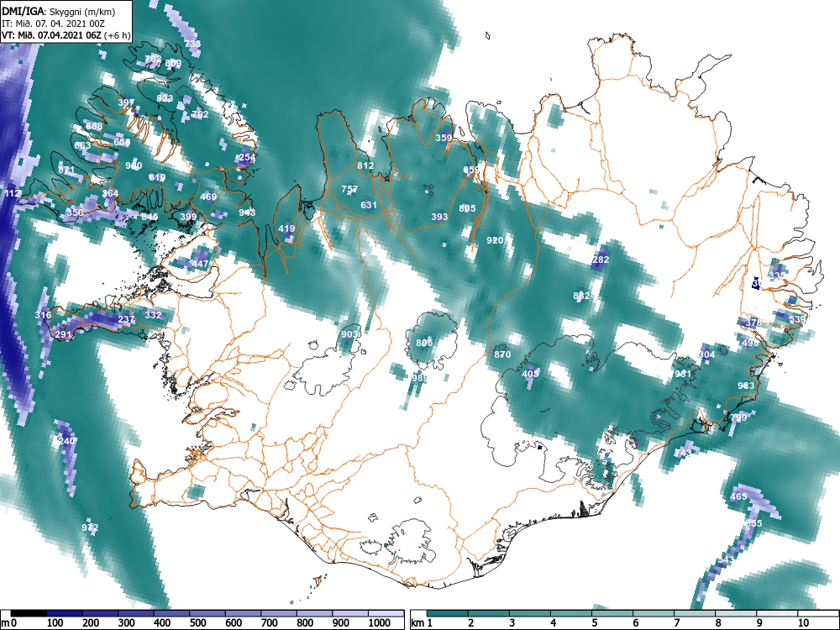Click the visibility value 799
This screenshot has height=630, width=840.
(x=738, y=417)
